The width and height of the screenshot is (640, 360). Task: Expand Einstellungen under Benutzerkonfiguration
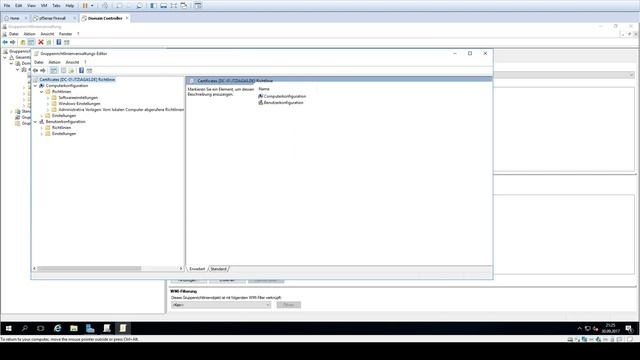coord(42,134)
